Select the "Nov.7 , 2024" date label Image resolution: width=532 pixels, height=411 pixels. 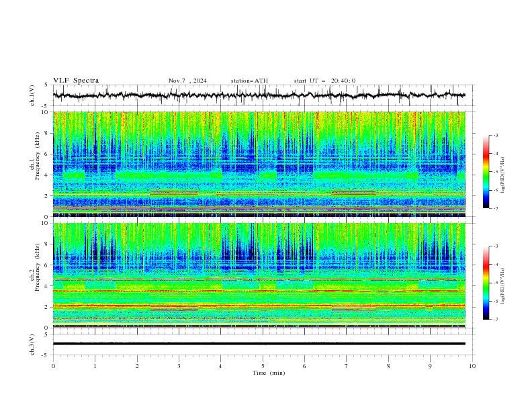tap(187, 81)
